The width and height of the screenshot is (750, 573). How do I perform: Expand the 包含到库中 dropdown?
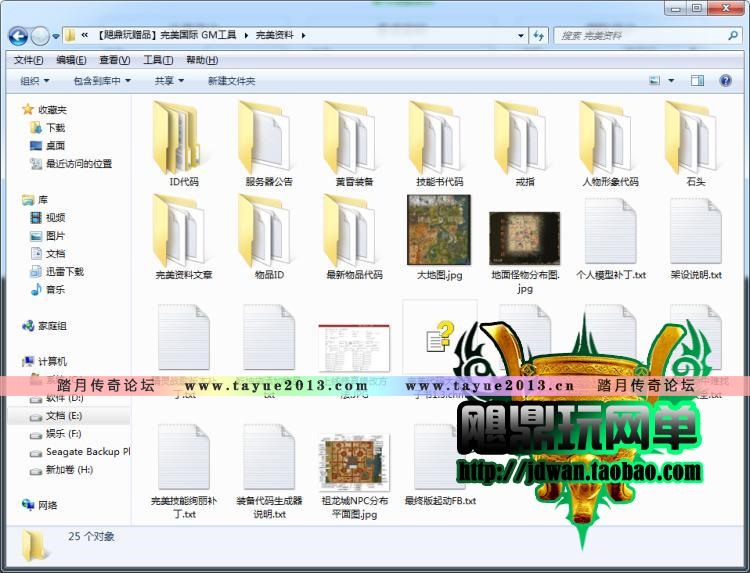[102, 81]
